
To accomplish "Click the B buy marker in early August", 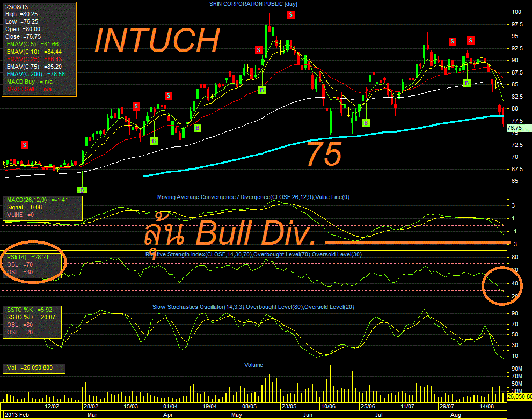I will click(467, 83).
